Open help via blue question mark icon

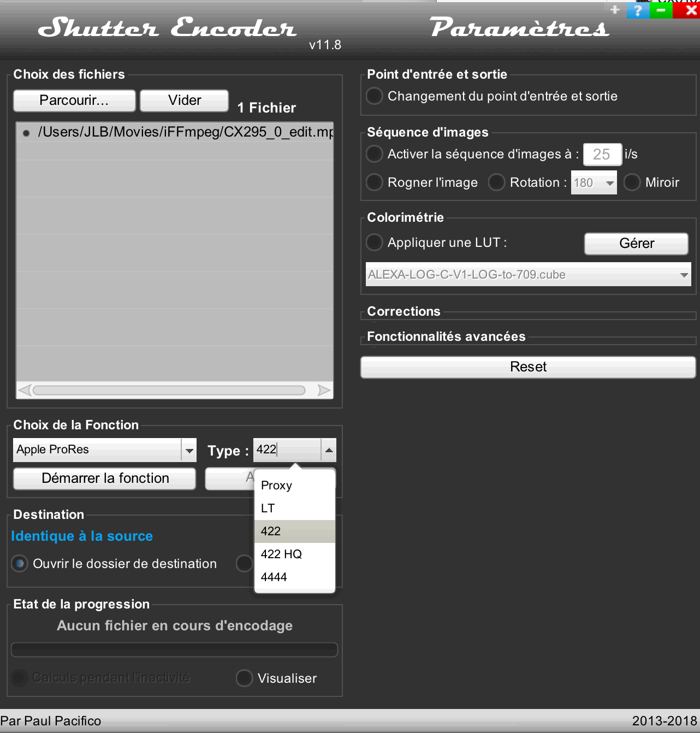pos(638,10)
